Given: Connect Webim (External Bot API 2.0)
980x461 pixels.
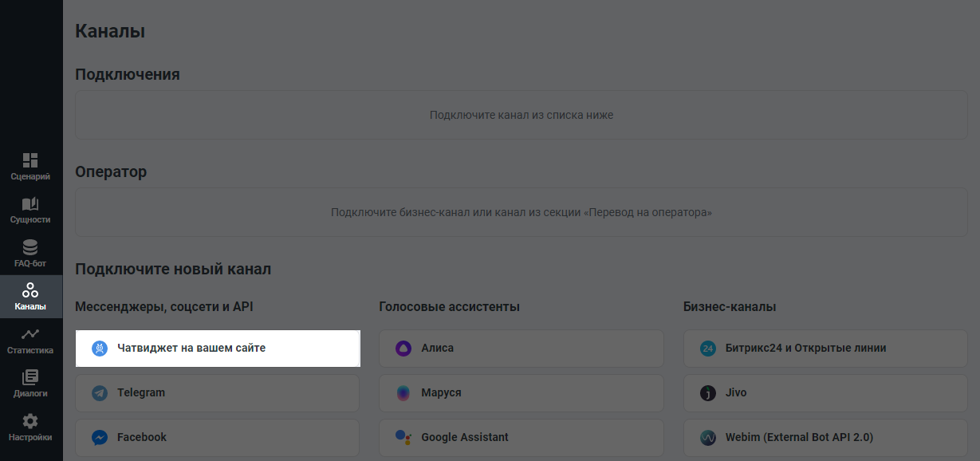Looking at the screenshot, I should (x=825, y=437).
